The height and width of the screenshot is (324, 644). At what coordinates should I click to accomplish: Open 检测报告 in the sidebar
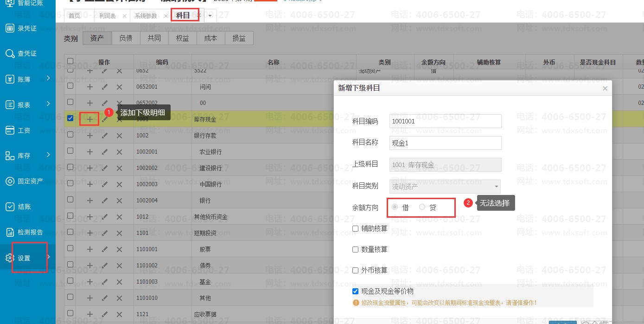30,232
